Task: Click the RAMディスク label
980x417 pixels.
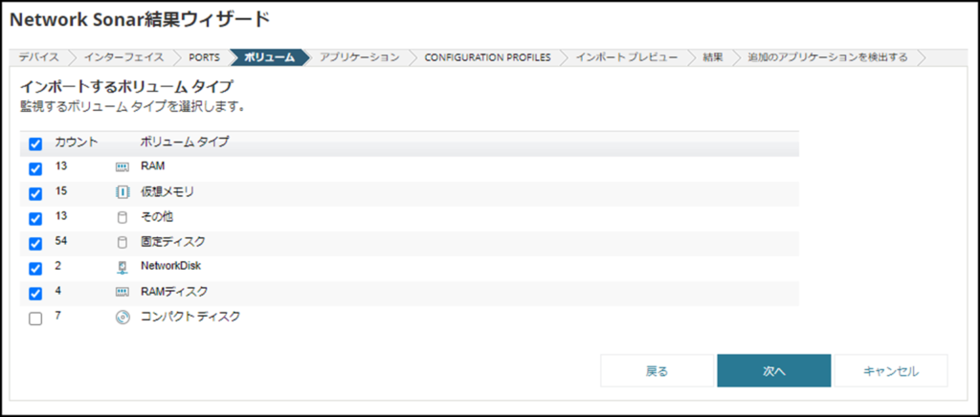Action: coord(174,291)
